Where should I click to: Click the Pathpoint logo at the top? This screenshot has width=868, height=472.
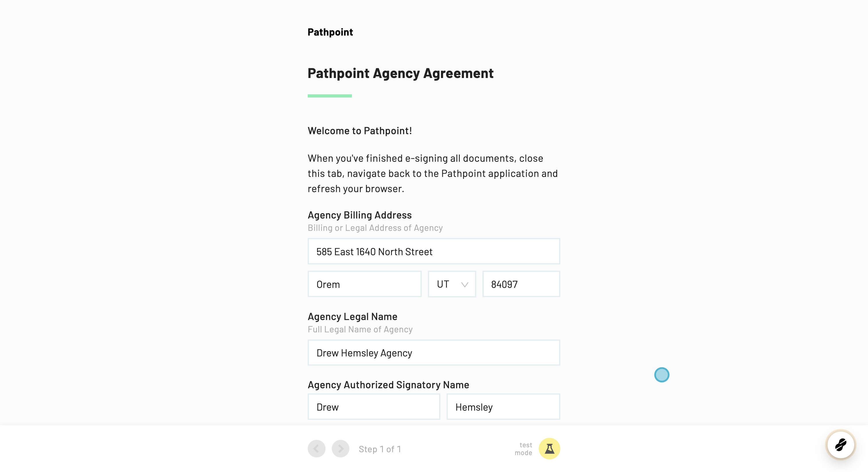(330, 32)
